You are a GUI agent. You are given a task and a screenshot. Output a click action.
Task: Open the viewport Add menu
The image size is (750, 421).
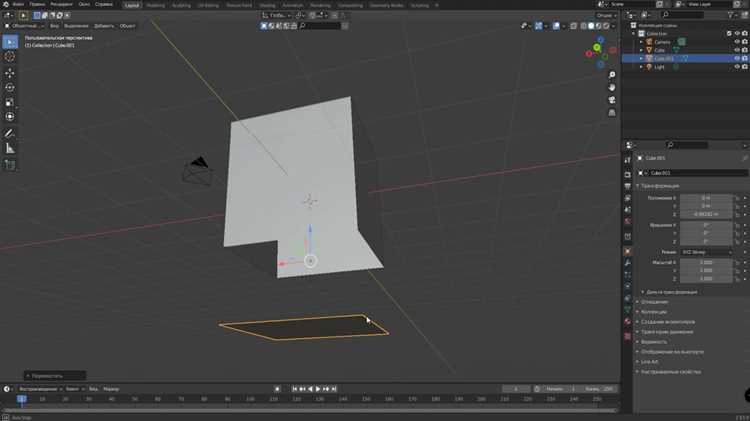click(x=104, y=26)
